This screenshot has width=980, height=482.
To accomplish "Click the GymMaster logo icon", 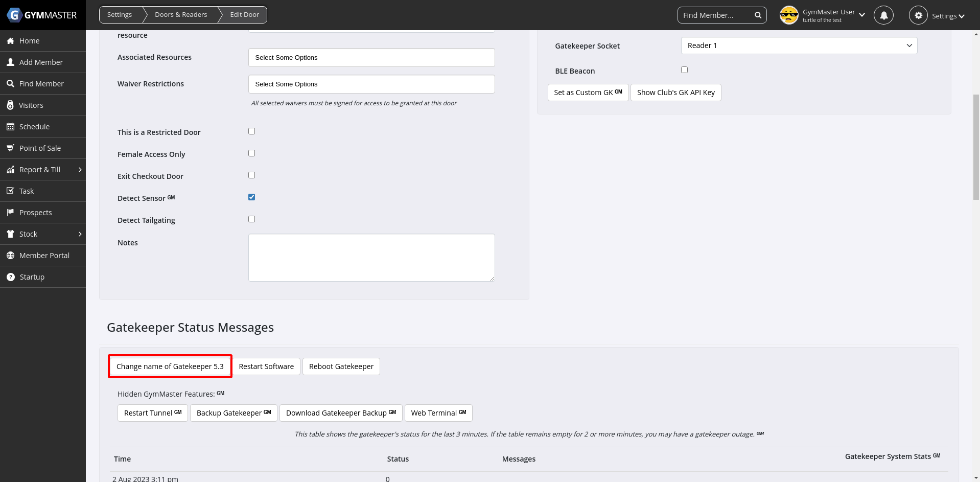I will [x=14, y=15].
